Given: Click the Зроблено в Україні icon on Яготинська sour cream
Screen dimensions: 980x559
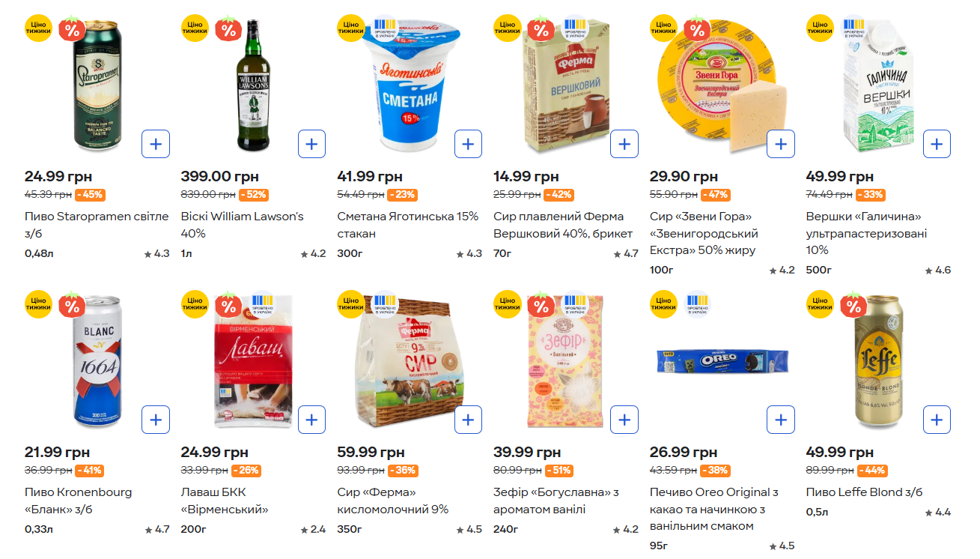Looking at the screenshot, I should click(383, 28).
